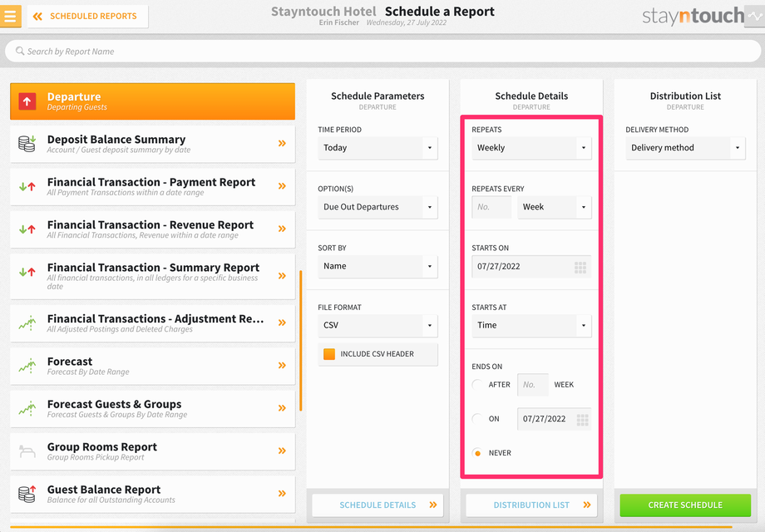Click the Search by Report Name field
The height and width of the screenshot is (532, 765).
(383, 52)
